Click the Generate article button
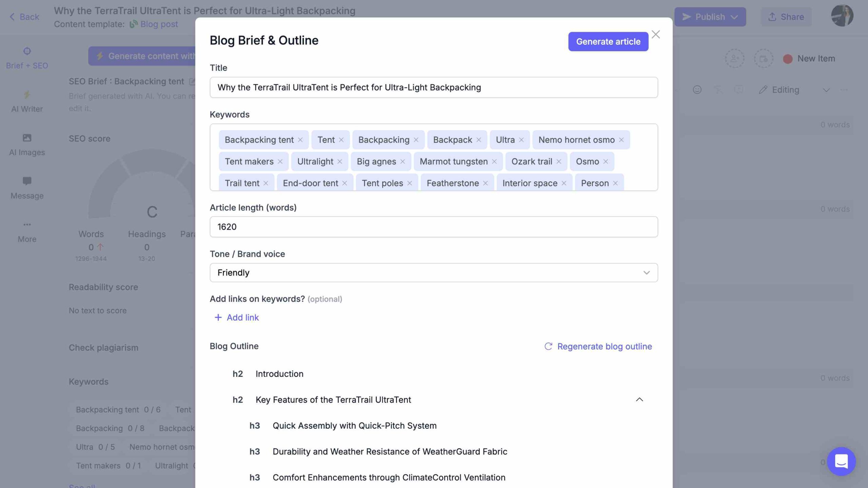The width and height of the screenshot is (868, 488). (608, 41)
